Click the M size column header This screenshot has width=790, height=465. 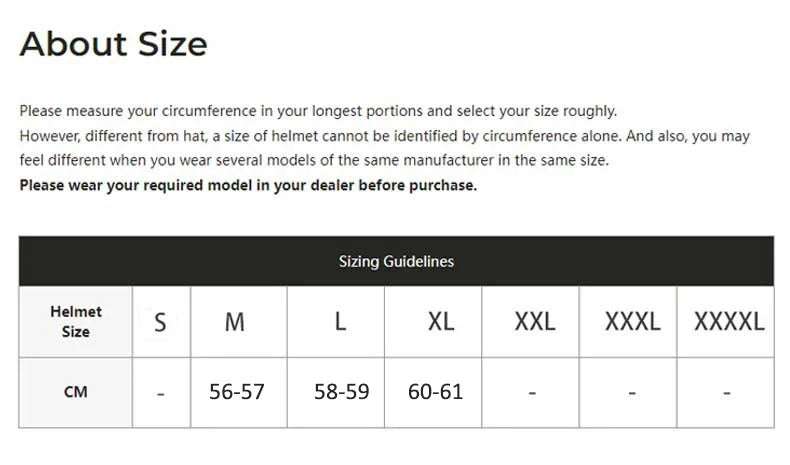pyautogui.click(x=235, y=322)
